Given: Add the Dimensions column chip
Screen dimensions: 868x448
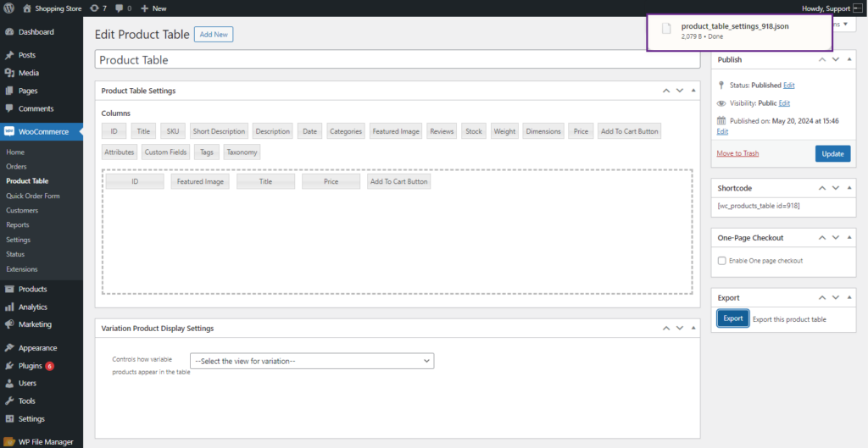Looking at the screenshot, I should pyautogui.click(x=543, y=131).
